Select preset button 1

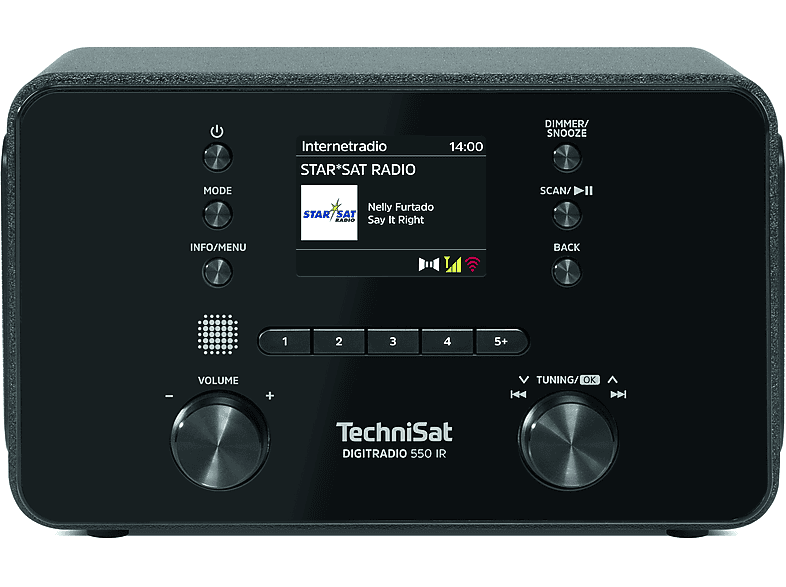[285, 341]
